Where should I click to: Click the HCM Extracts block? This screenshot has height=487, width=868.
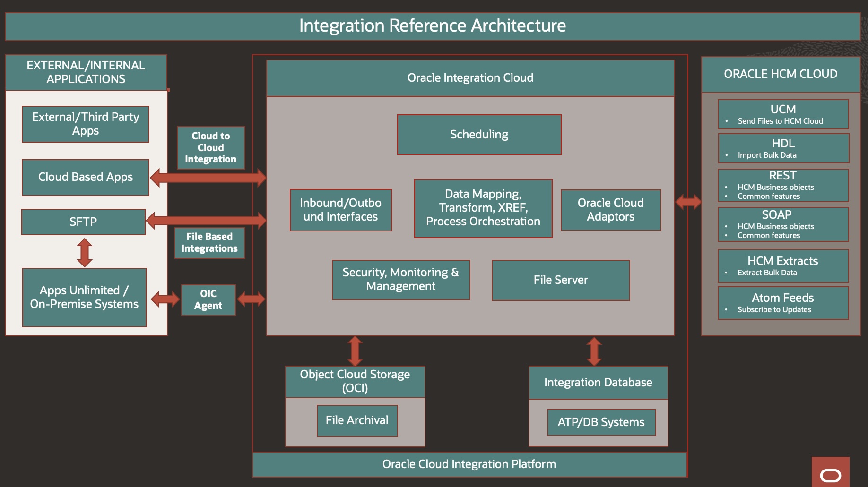coord(782,265)
